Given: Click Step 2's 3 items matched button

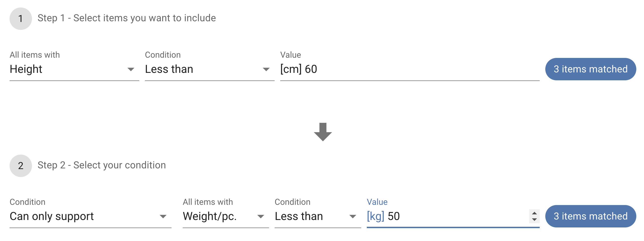Looking at the screenshot, I should tap(590, 216).
